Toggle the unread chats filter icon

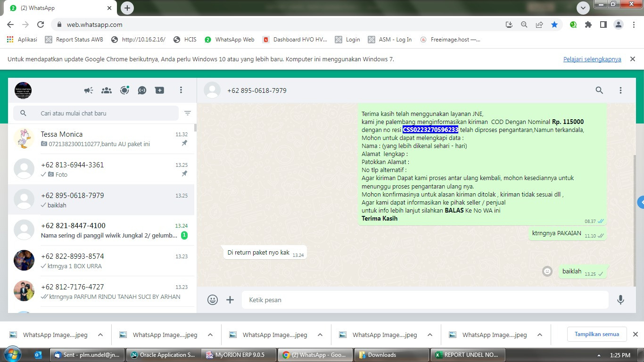(188, 113)
